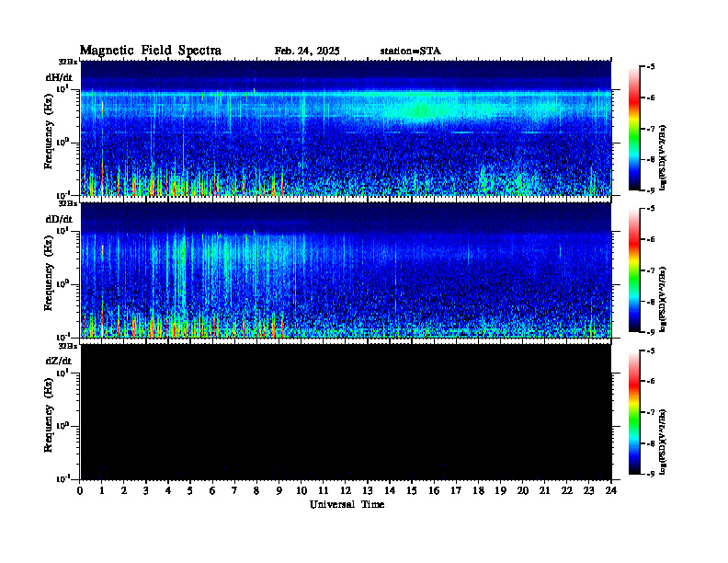This screenshot has height=563, width=728.
Task: Click hour 21 on the Universal Time axis
Action: 544,490
